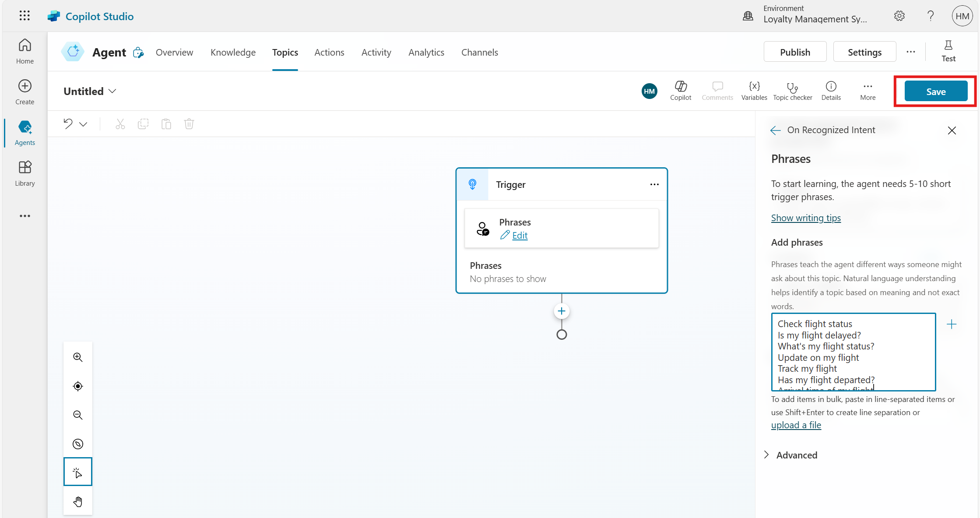Switch to the Knowledge tab
This screenshot has height=518, width=980.
click(233, 52)
